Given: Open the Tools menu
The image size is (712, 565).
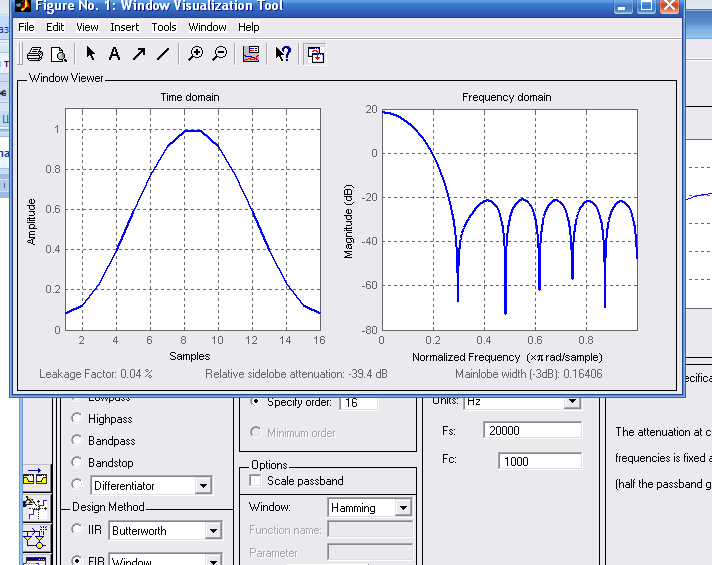Looking at the screenshot, I should tap(164, 27).
